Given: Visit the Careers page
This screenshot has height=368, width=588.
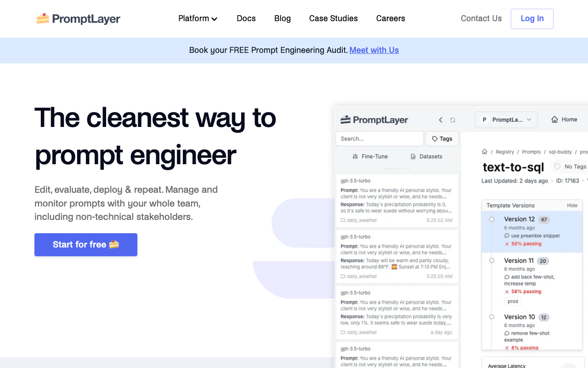Looking at the screenshot, I should (390, 18).
